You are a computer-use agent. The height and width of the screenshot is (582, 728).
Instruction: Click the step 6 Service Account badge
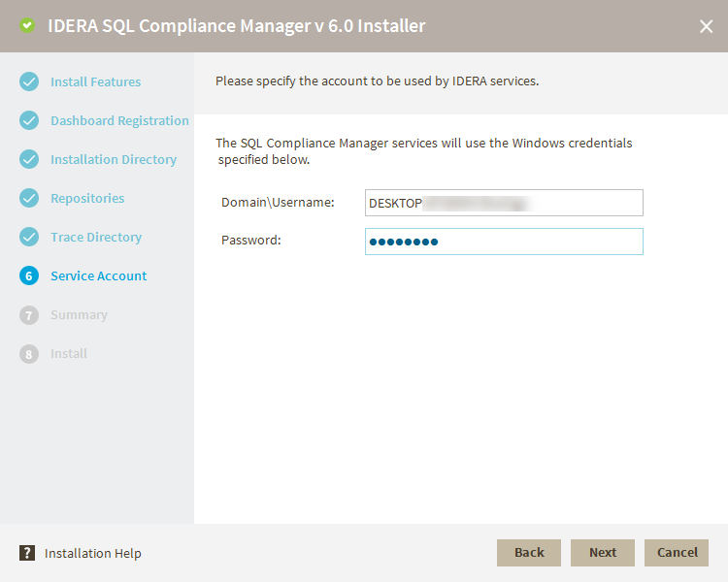pos(29,276)
